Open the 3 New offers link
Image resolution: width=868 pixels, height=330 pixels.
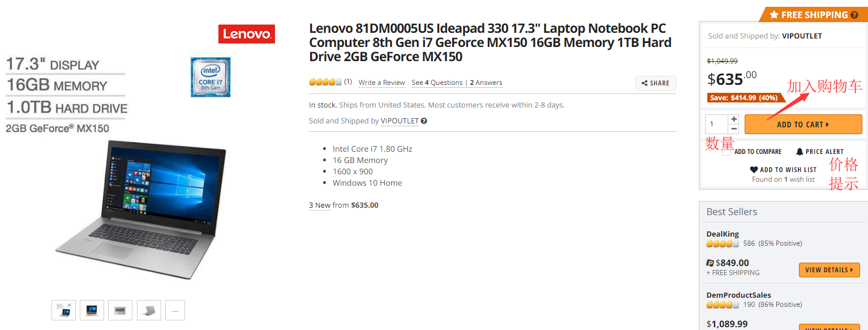(320, 205)
